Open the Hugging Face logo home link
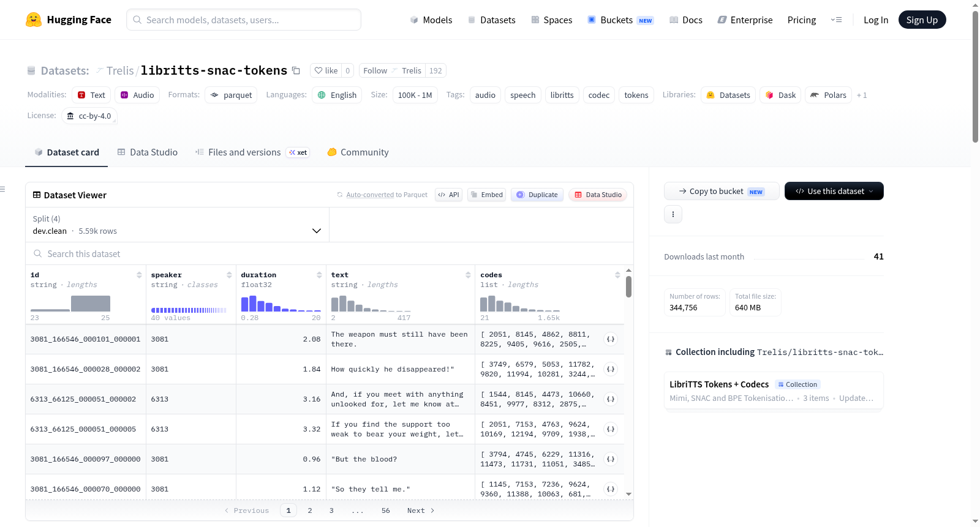The image size is (980, 527). pos(69,20)
